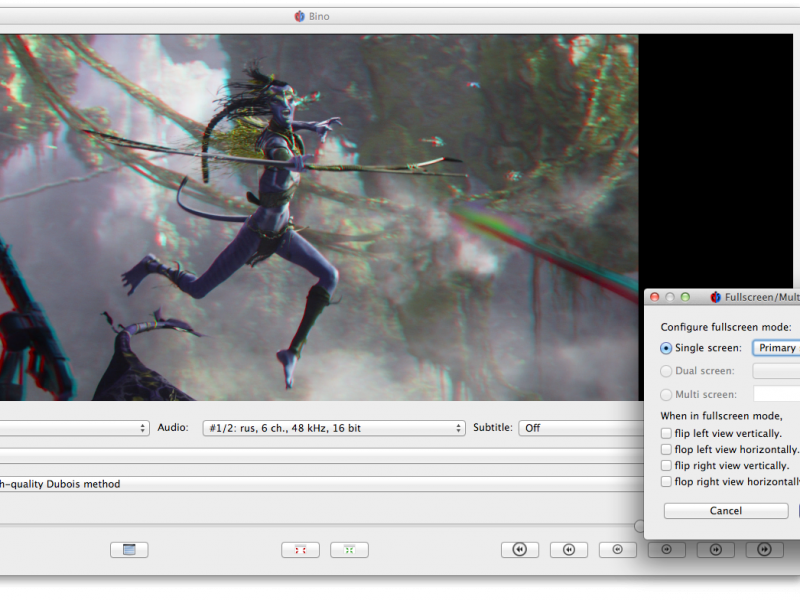Click the video playback area
This screenshot has height=600, width=800.
[x=319, y=217]
